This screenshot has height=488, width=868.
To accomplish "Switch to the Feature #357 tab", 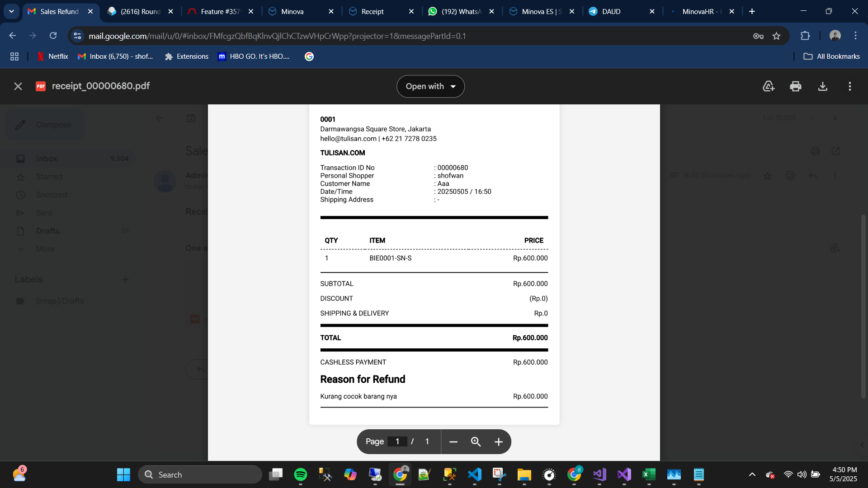I will point(220,11).
